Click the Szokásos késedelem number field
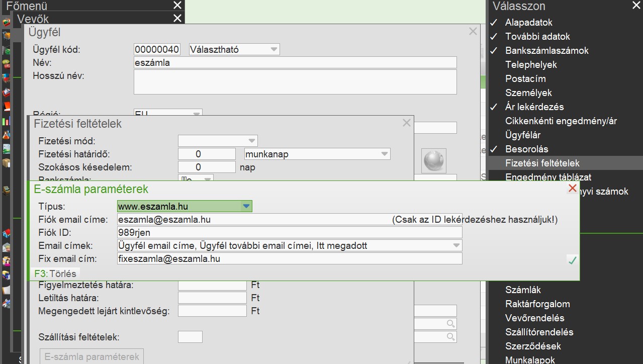The image size is (643, 364). point(207,167)
